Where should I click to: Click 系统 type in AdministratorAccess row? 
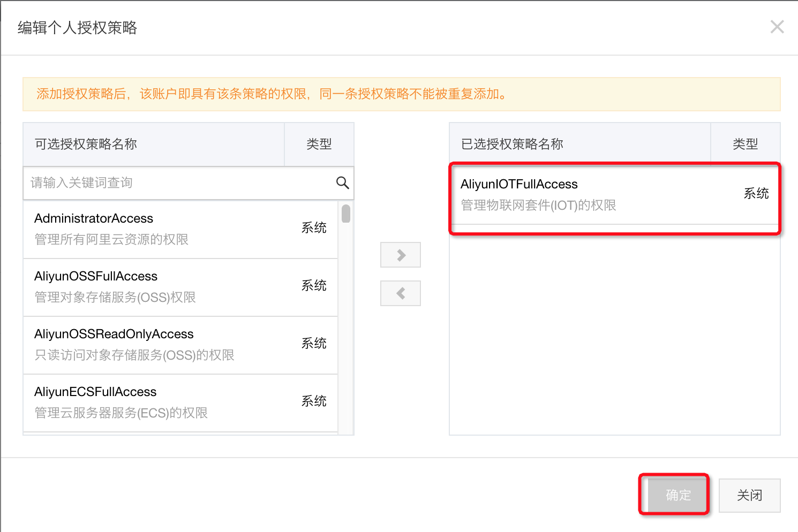pos(314,227)
